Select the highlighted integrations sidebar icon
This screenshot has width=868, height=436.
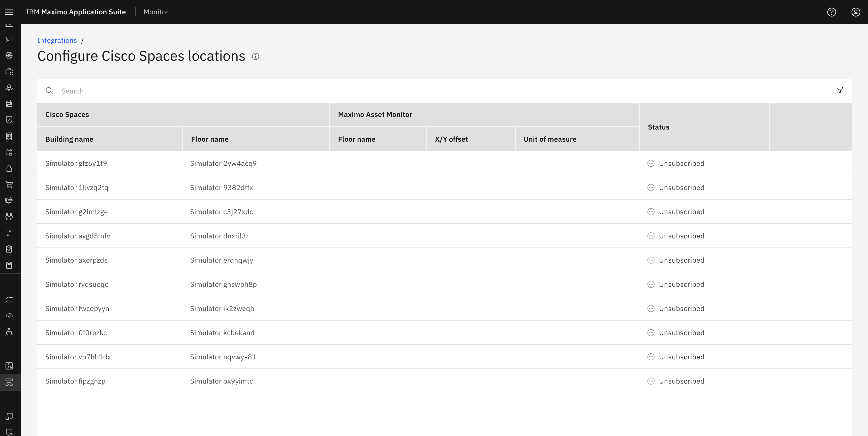[9, 382]
